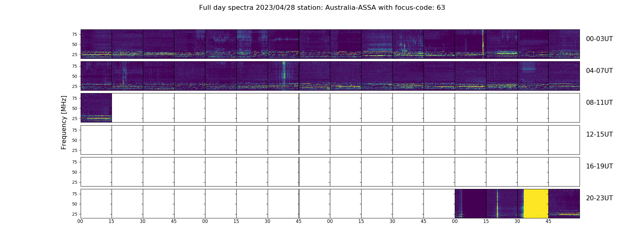Click the solid yellow saturated block in the 20-23UT row
Viewport: 644px width, 245px height.
click(536, 204)
